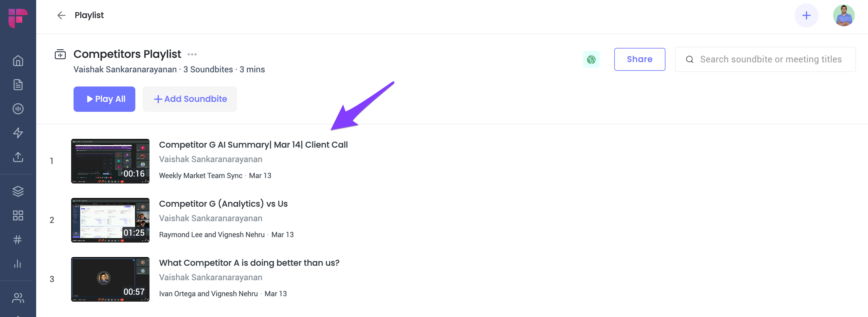This screenshot has height=317, width=868.
Task: Click the Add Soundbite button
Action: click(x=190, y=99)
